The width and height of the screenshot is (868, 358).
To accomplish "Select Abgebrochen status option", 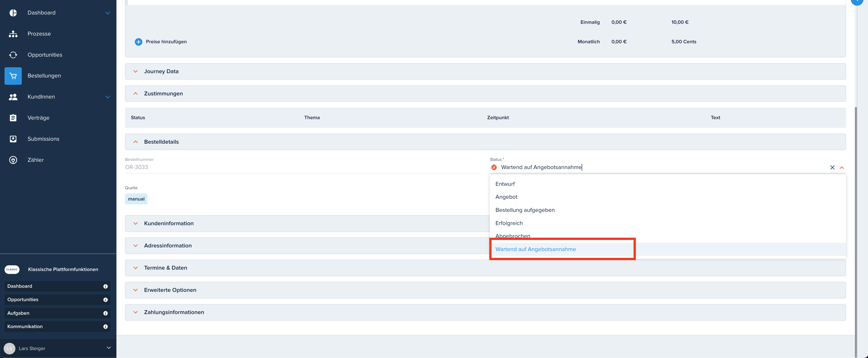I will click(x=668, y=236).
